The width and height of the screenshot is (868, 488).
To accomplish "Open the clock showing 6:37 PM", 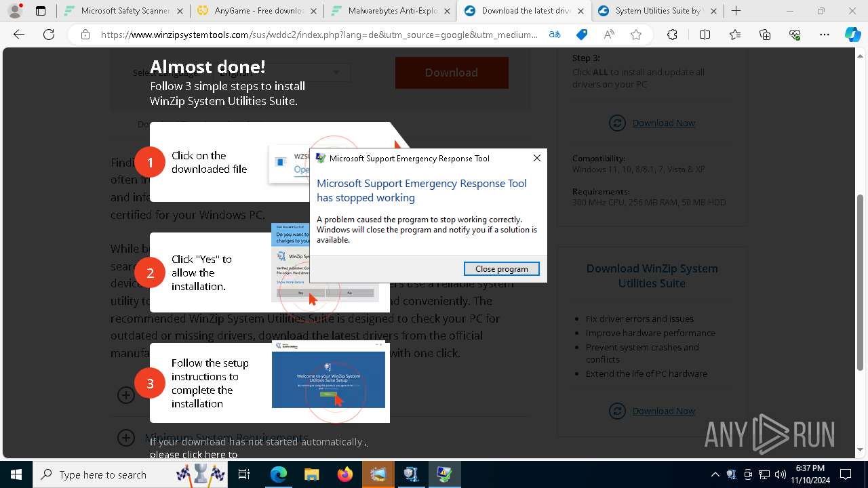I will pos(810,474).
